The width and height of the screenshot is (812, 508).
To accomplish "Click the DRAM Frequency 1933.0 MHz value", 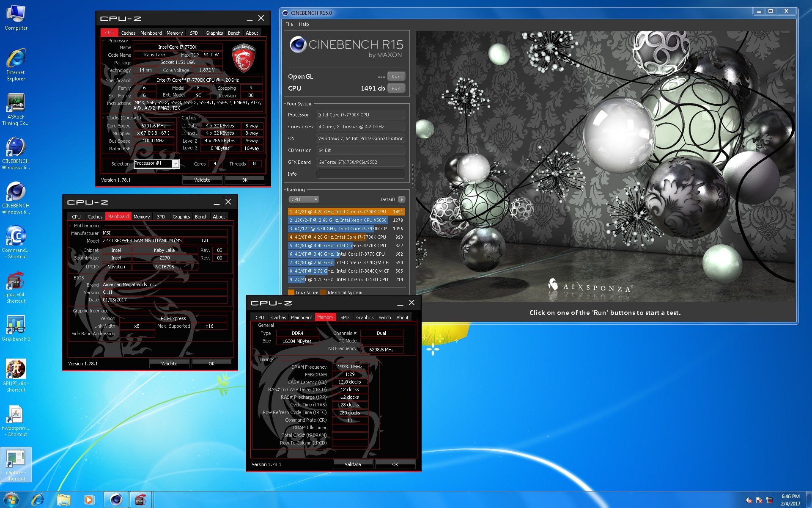I will 350,367.
